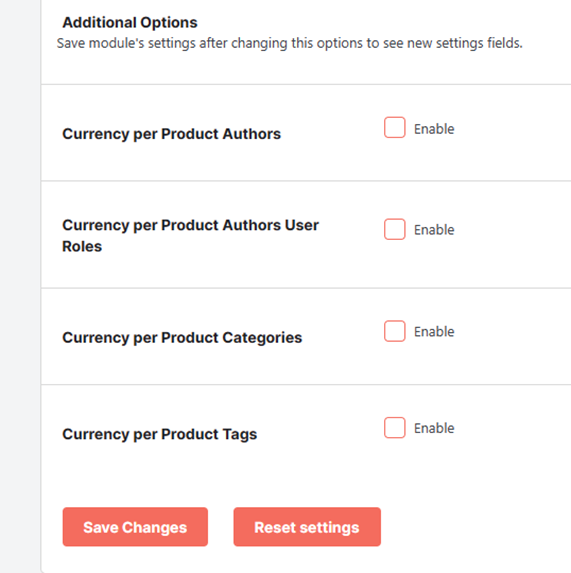Toggle the Currency per Product Tags checkbox
Screen dimensions: 571x573
click(x=395, y=428)
